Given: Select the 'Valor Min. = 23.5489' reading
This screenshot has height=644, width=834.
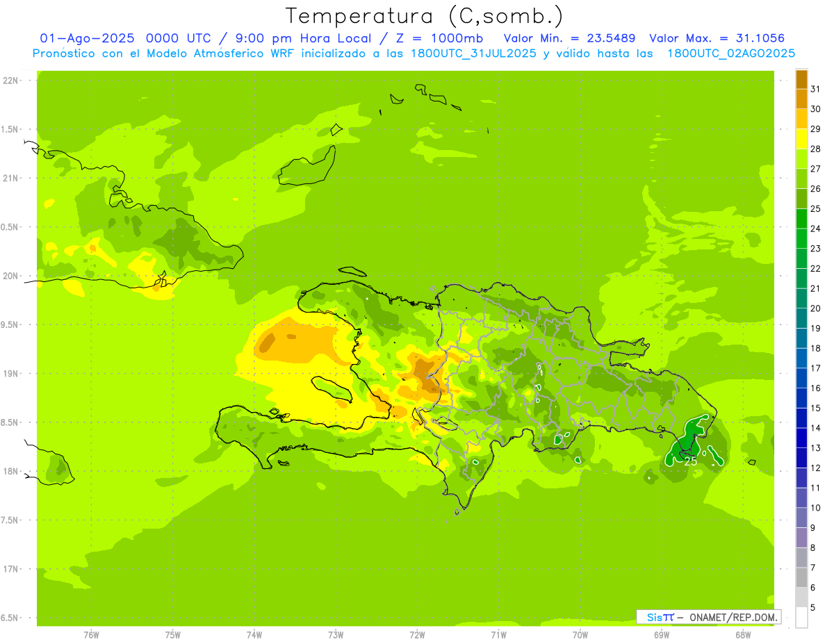Looking at the screenshot, I should [x=569, y=38].
